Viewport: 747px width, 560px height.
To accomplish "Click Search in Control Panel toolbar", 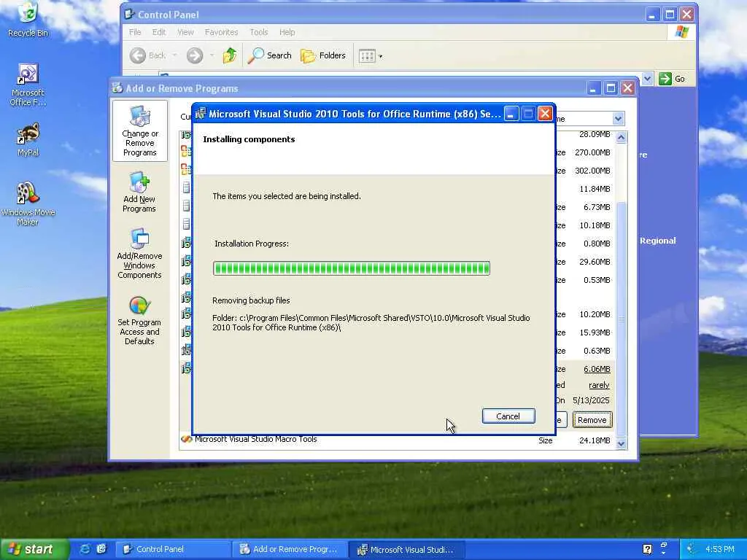I will pos(270,55).
